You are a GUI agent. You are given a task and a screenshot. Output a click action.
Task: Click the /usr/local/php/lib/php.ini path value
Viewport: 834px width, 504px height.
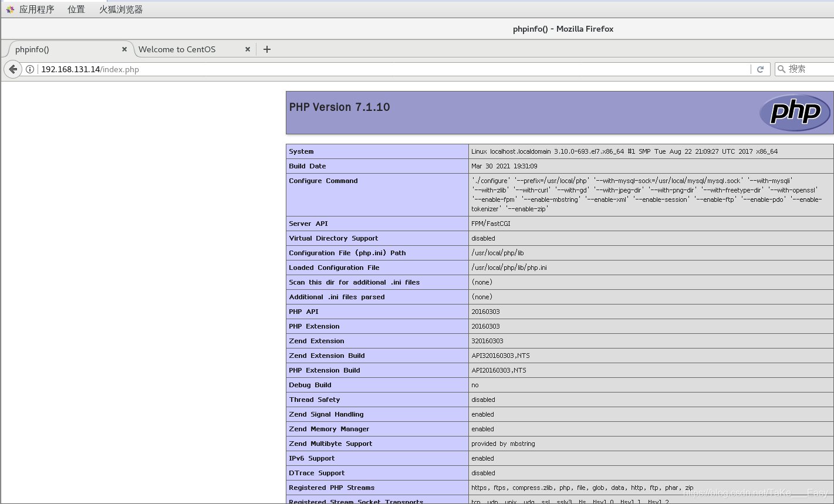(509, 268)
